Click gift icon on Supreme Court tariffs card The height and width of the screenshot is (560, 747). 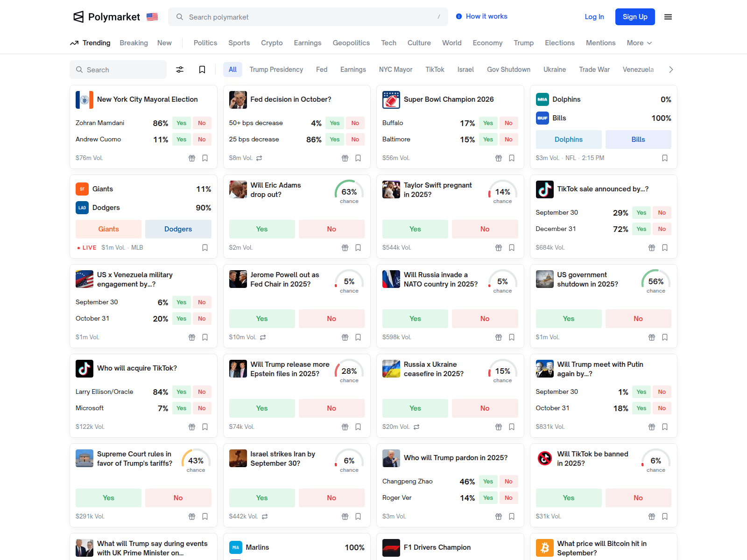pyautogui.click(x=192, y=517)
